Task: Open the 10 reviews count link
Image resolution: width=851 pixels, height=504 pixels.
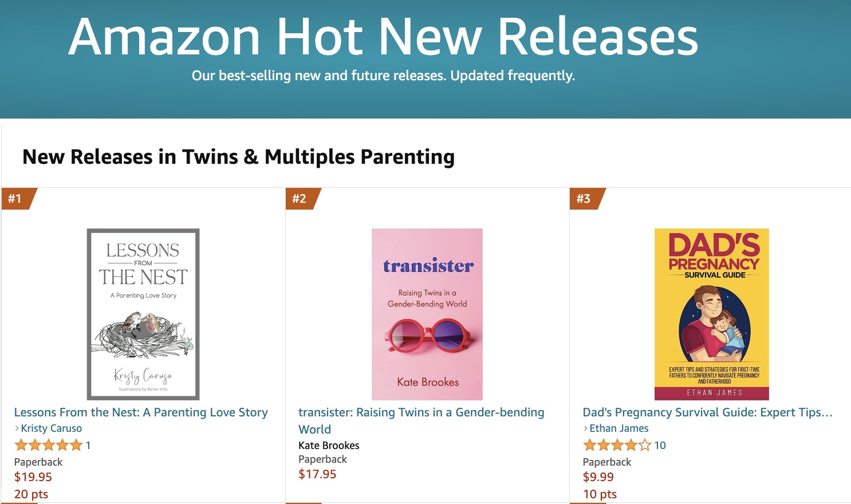Action: [x=660, y=446]
